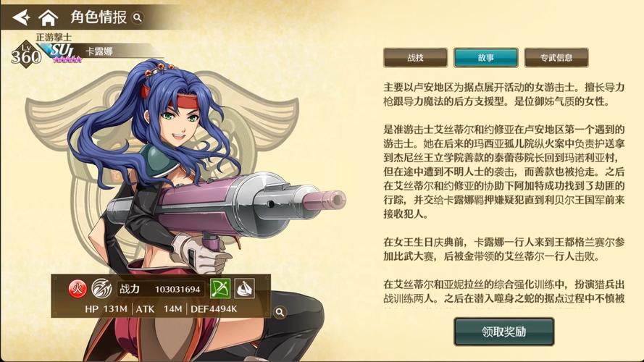This screenshot has width=644, height=362.
Task: Select the green bow weapon icon
Action: (x=220, y=289)
